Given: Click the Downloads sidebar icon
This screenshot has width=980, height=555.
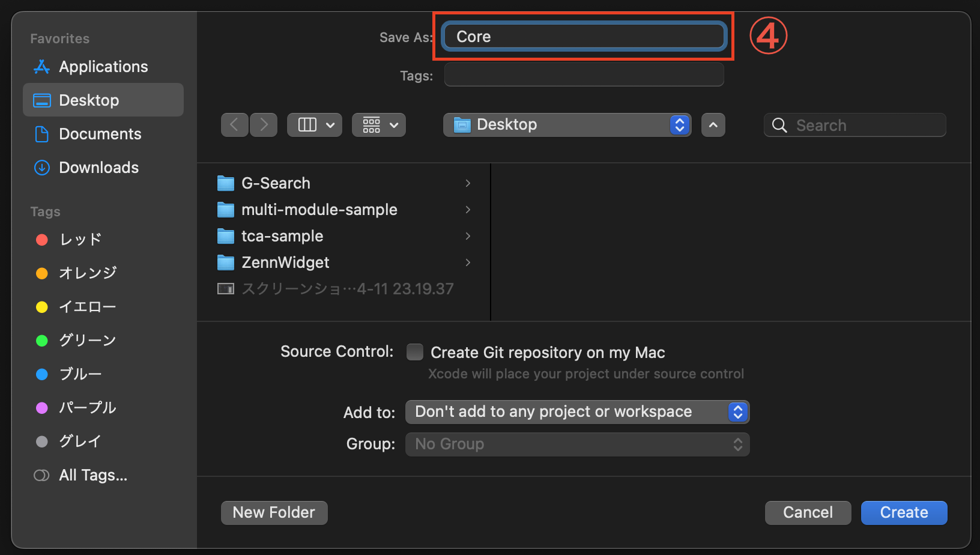Looking at the screenshot, I should tap(42, 168).
